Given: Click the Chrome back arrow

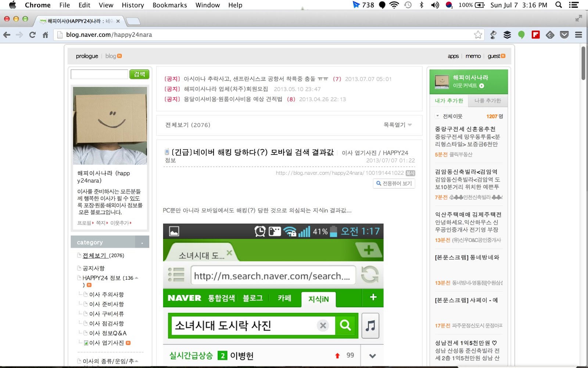Looking at the screenshot, I should [7, 35].
